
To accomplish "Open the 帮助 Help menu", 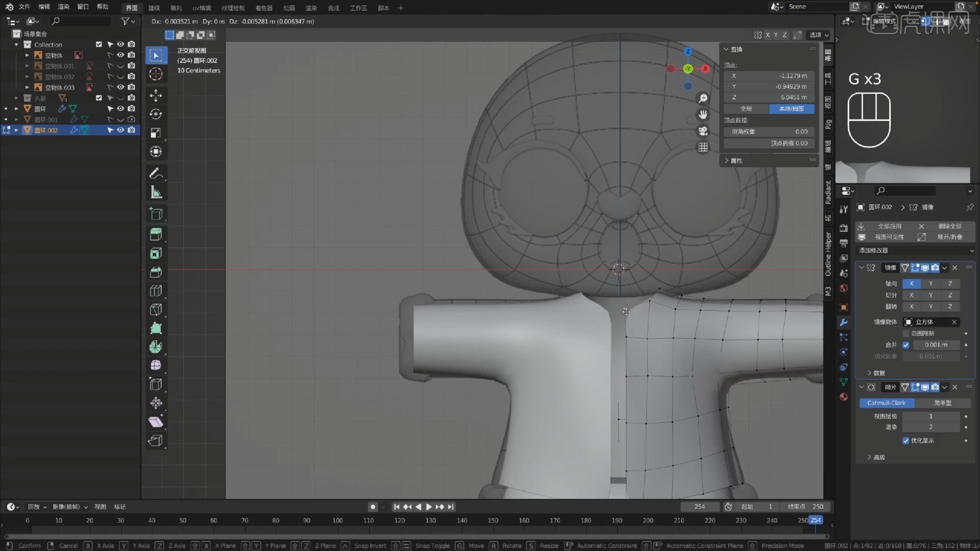I will click(103, 7).
